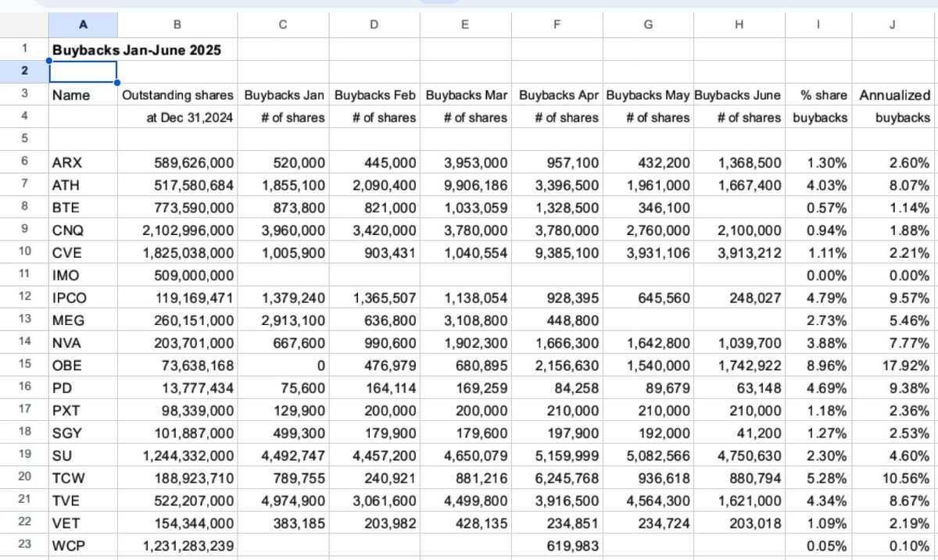938x560 pixels.
Task: Select row 23 header
Action: [24, 545]
